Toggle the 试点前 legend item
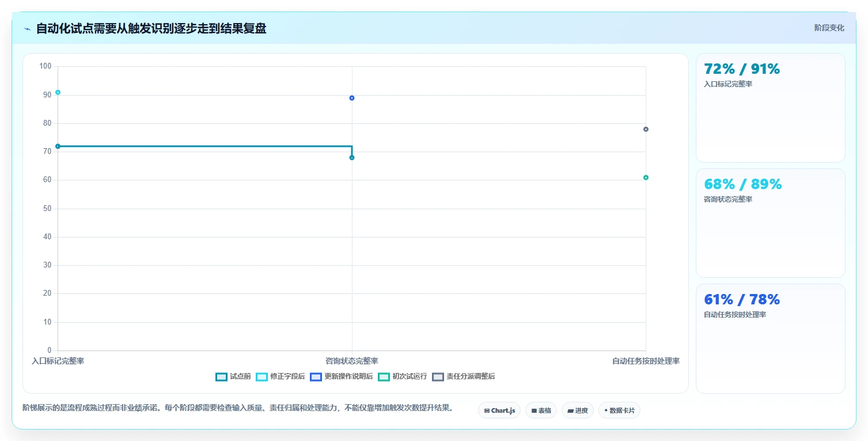This screenshot has height=441, width=868. [233, 376]
